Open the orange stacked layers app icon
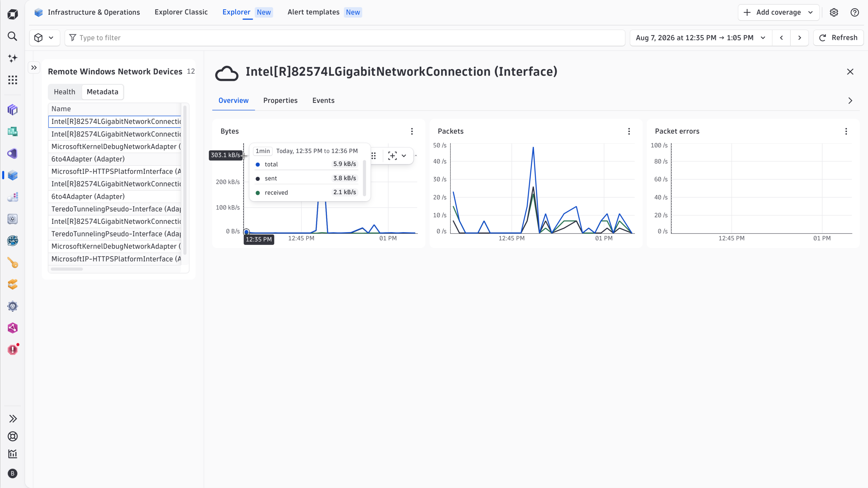 tap(12, 284)
